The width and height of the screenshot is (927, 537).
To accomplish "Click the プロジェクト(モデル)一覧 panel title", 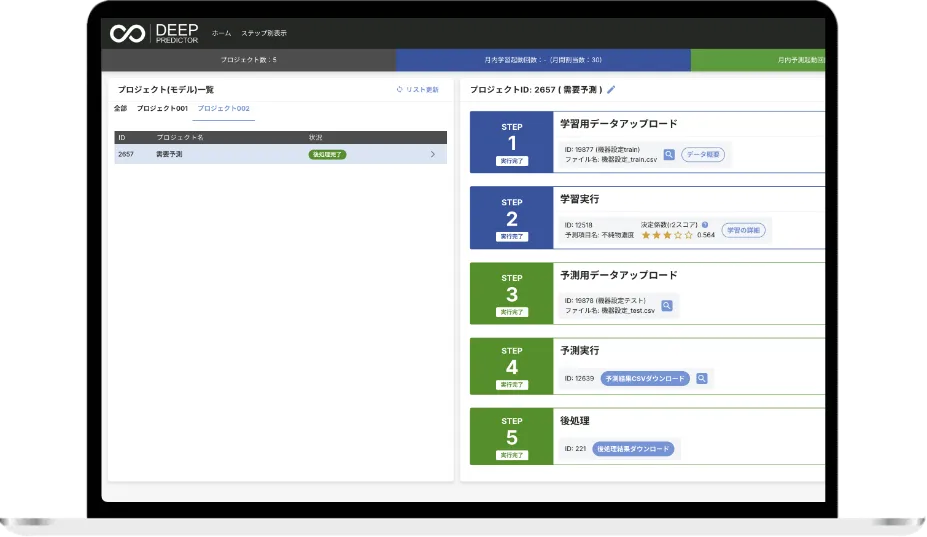I will click(x=166, y=89).
